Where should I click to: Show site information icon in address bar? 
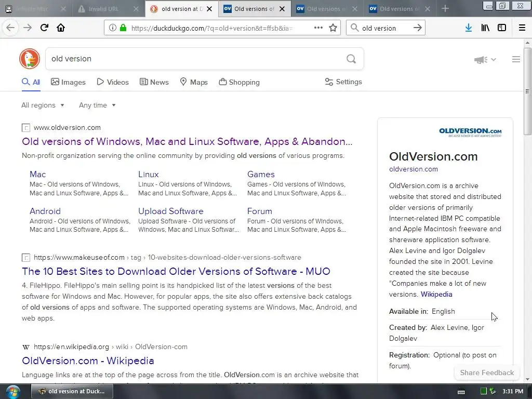point(113,28)
